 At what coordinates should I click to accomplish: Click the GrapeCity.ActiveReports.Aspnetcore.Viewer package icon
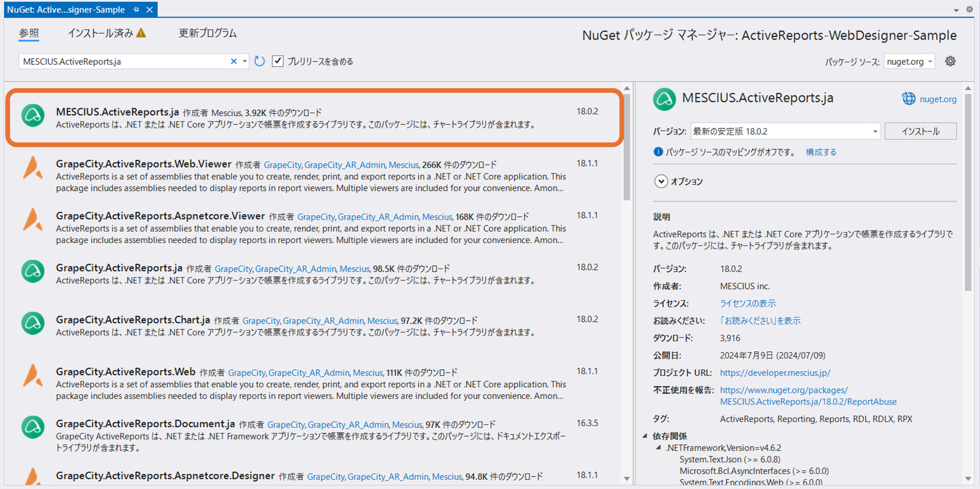[x=33, y=220]
